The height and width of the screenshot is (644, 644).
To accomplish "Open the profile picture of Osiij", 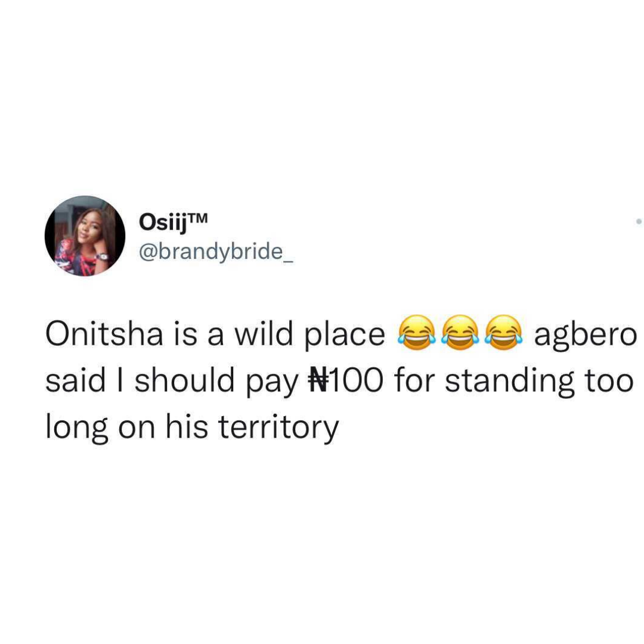I will click(x=85, y=236).
